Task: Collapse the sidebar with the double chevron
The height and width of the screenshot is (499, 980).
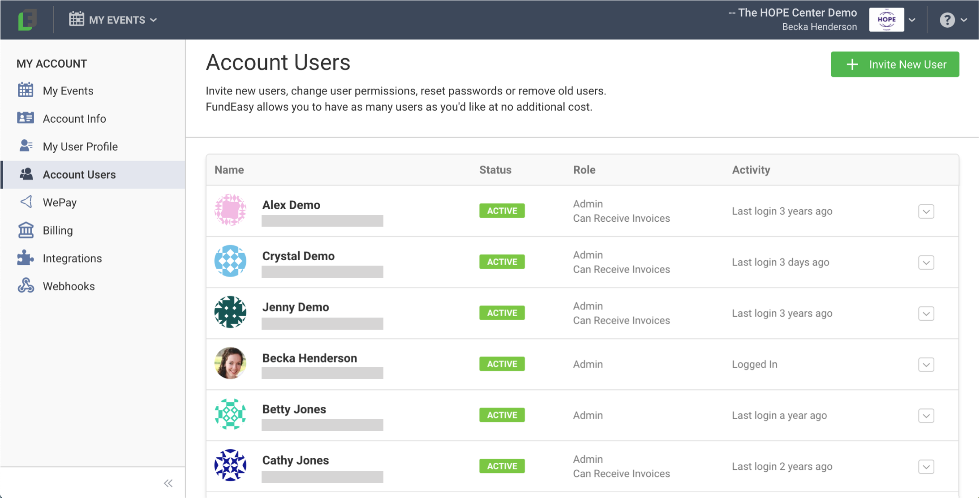Action: (168, 483)
